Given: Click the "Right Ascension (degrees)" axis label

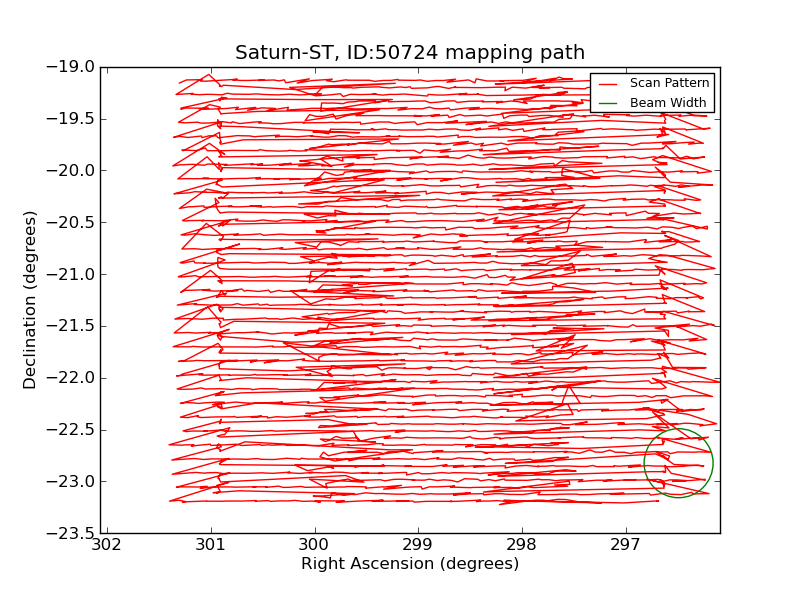Looking at the screenshot, I should (x=410, y=564).
